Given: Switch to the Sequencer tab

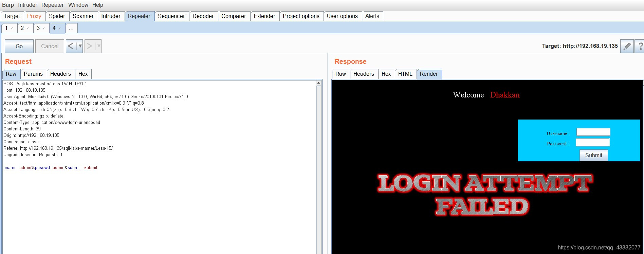Looking at the screenshot, I should coord(171,16).
